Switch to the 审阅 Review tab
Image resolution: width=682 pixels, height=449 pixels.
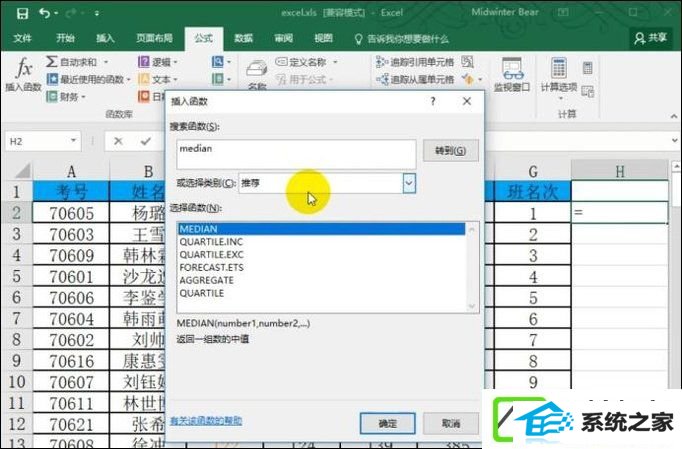(284, 38)
